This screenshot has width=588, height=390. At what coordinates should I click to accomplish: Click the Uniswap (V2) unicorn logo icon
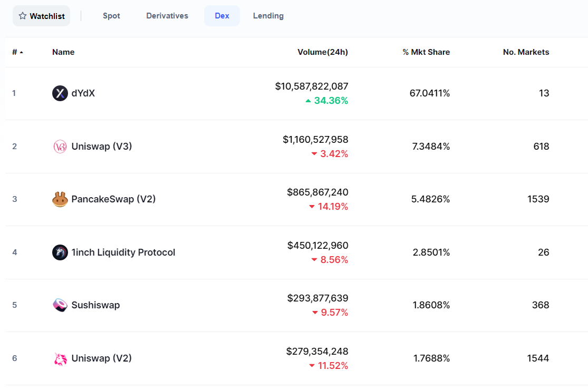pos(60,358)
